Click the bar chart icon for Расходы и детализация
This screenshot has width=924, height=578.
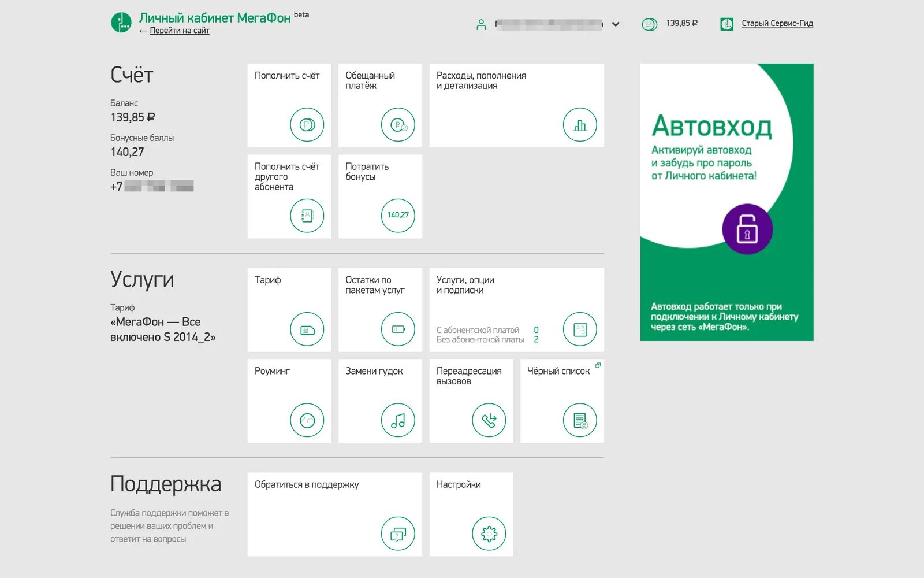(x=580, y=125)
